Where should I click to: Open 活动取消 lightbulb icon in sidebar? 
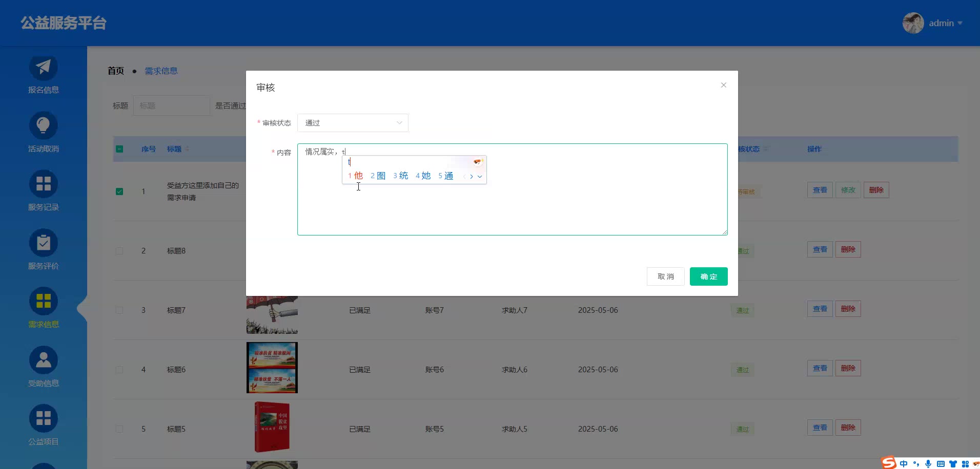(43, 125)
